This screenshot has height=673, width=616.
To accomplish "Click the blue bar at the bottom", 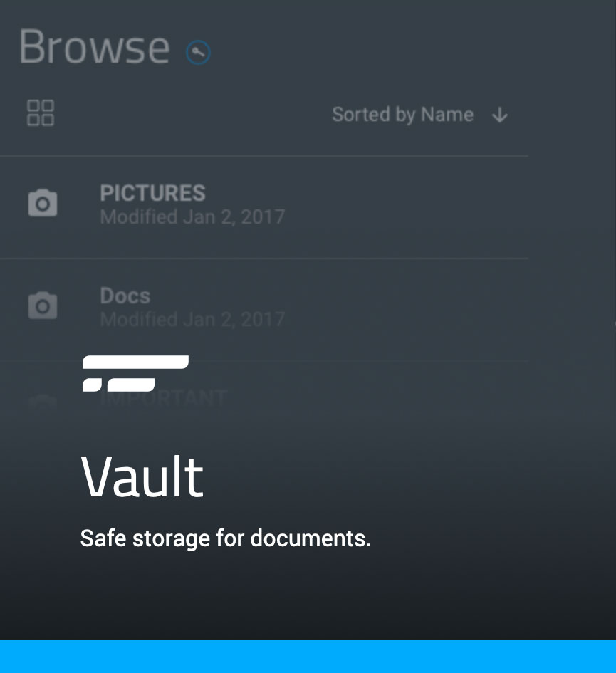I will [308, 656].
